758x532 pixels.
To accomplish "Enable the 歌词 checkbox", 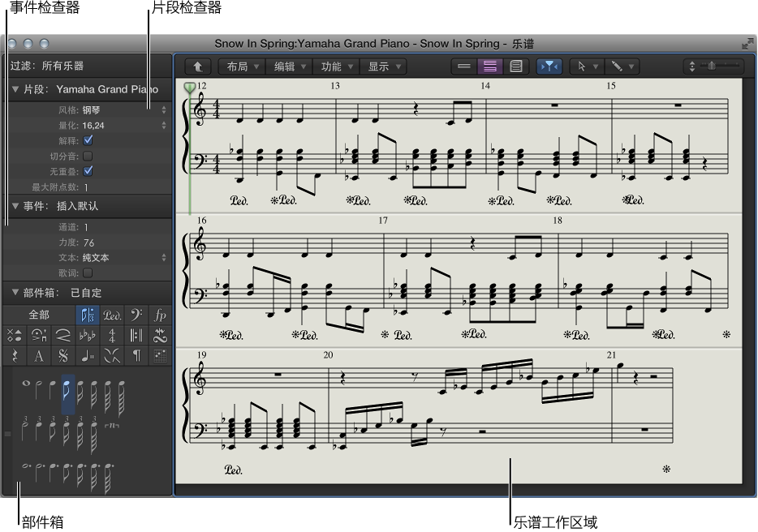I will [x=88, y=273].
